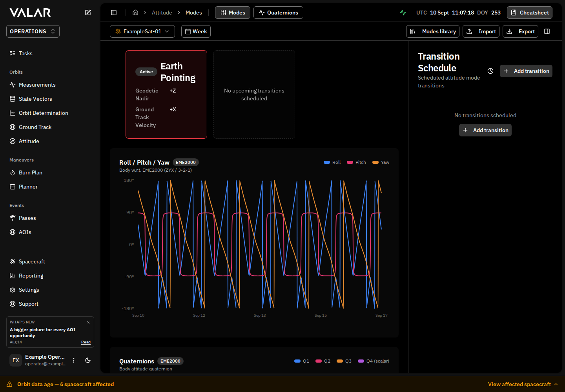Toggle the right panel layout icon
This screenshot has height=392, width=565.
pyautogui.click(x=547, y=31)
